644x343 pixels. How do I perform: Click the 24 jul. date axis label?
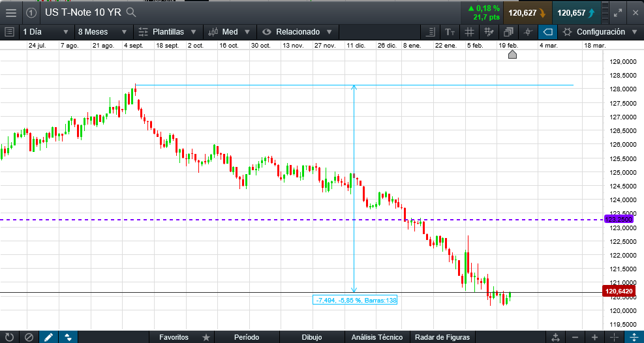click(x=37, y=46)
